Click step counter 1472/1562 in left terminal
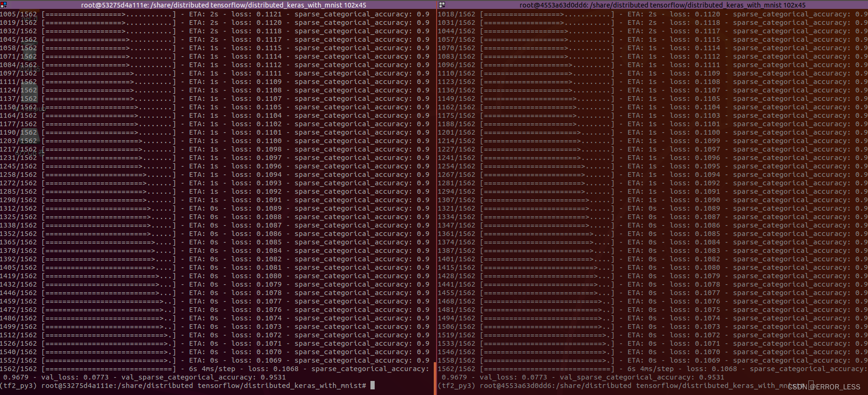The image size is (868, 395). tap(18, 310)
